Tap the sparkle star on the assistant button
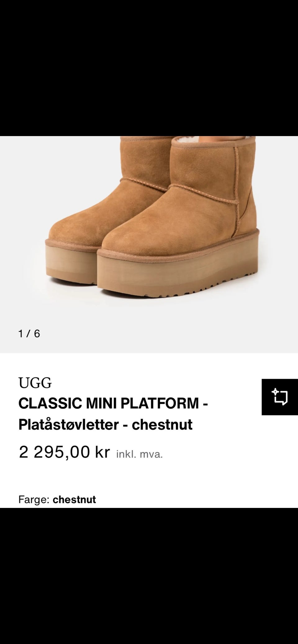298x644 pixels. [275, 392]
